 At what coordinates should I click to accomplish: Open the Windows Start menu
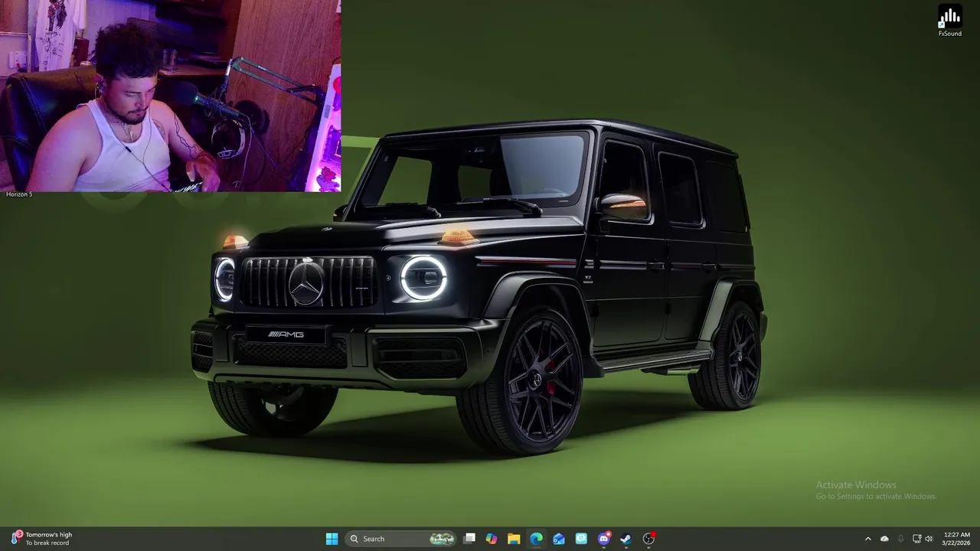(332, 539)
